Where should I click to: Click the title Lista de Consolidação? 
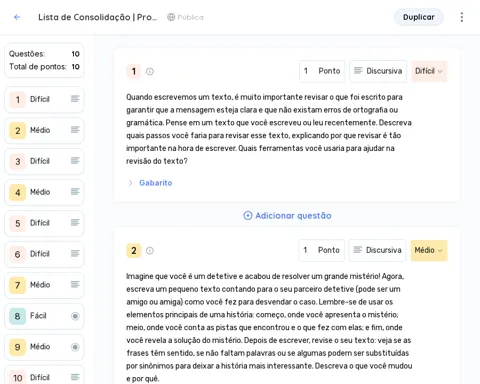click(97, 17)
